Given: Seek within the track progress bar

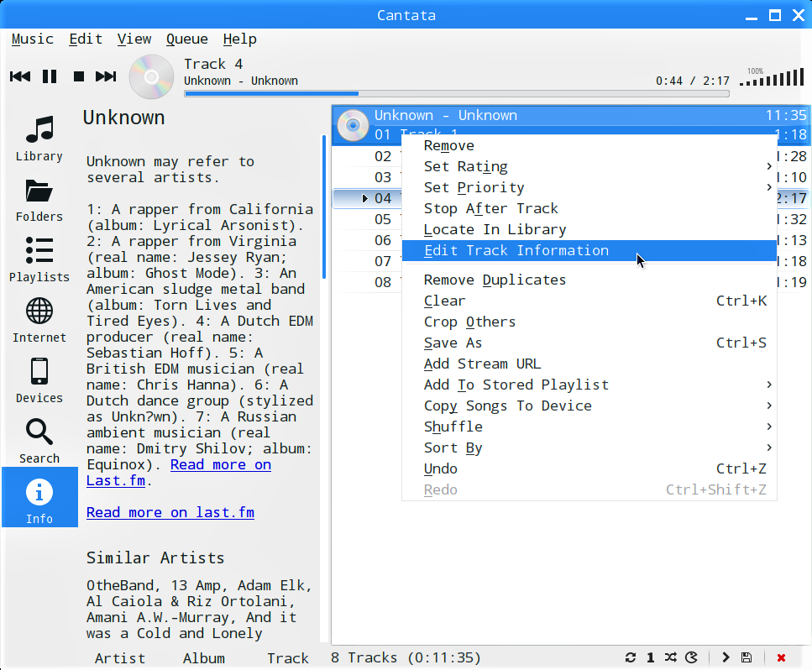Looking at the screenshot, I should coord(457,94).
